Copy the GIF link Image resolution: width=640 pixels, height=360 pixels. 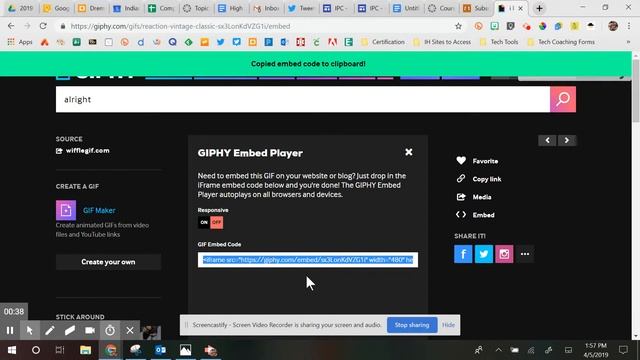coord(478,179)
